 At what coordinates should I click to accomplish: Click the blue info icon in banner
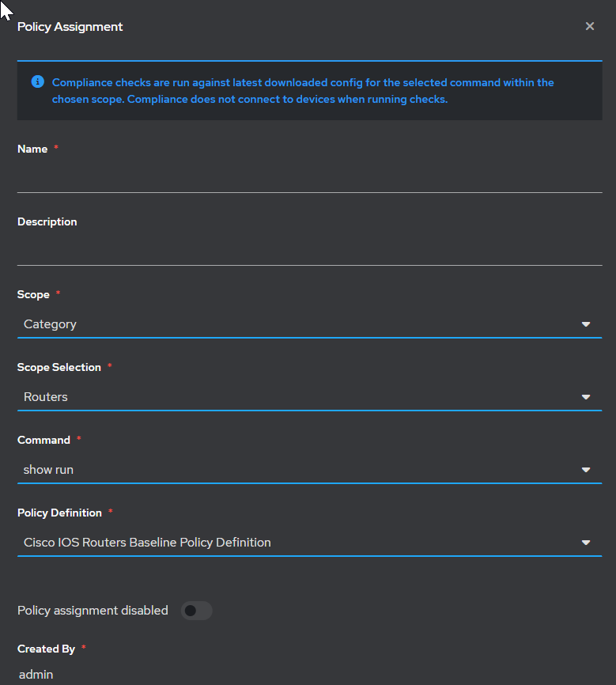[38, 81]
